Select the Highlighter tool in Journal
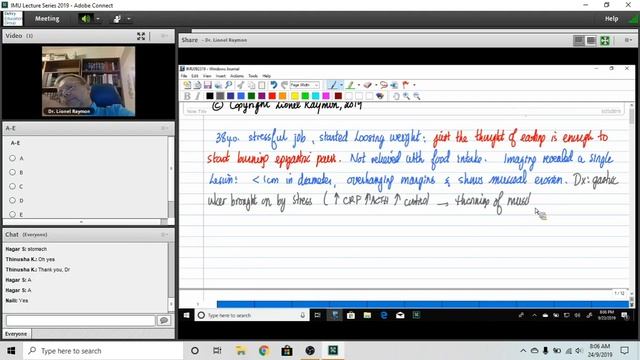Screen dimensions: 640x360 350,85
